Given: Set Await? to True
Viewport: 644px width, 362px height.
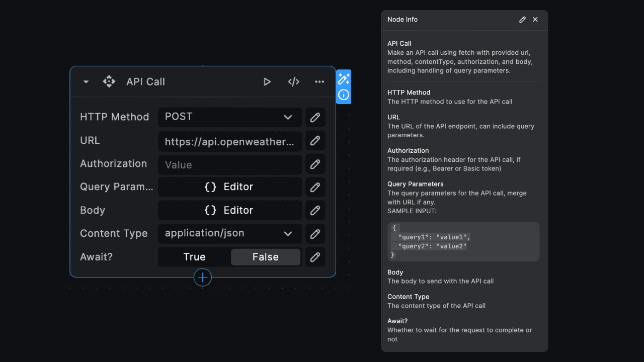Looking at the screenshot, I should [194, 257].
